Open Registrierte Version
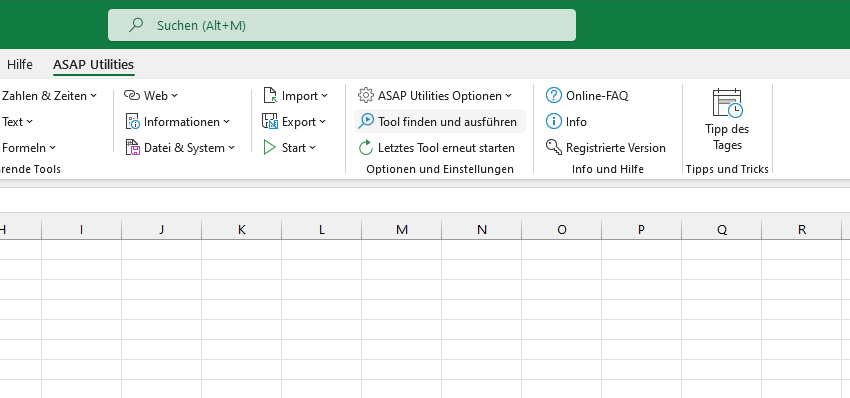Screen dimensions: 850x398 pyautogui.click(x=615, y=148)
